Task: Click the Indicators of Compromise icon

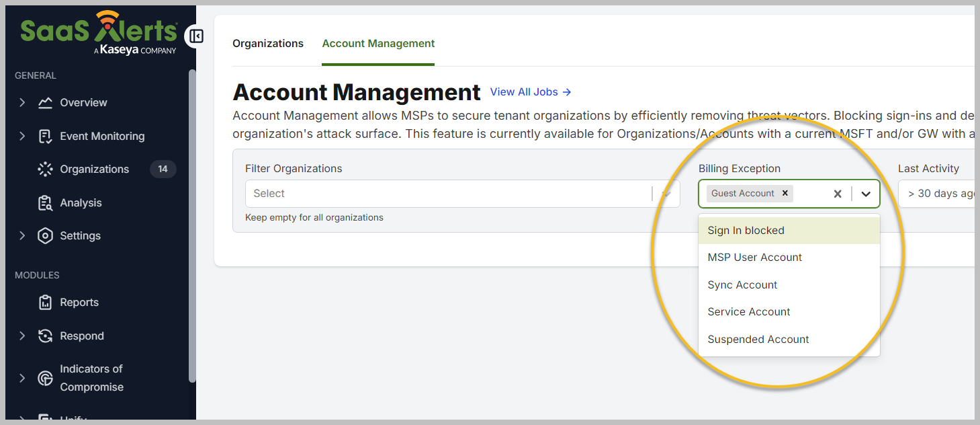Action: click(45, 378)
